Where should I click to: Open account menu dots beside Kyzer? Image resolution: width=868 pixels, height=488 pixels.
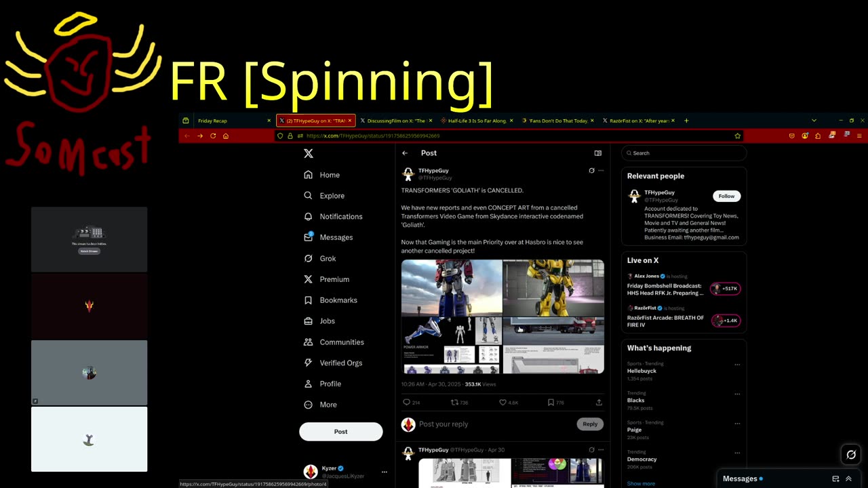[x=384, y=472]
